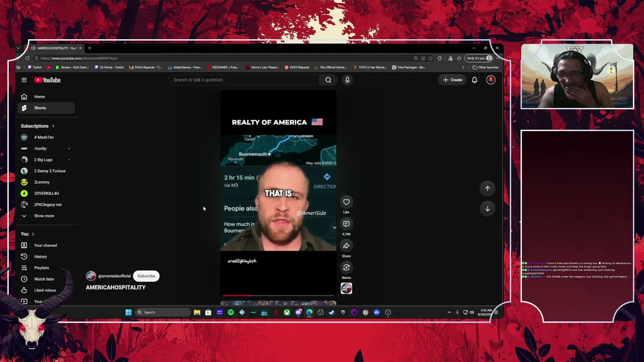This screenshot has width=644, height=362.
Task: Bookmark this page with the star icon
Action: point(430,58)
